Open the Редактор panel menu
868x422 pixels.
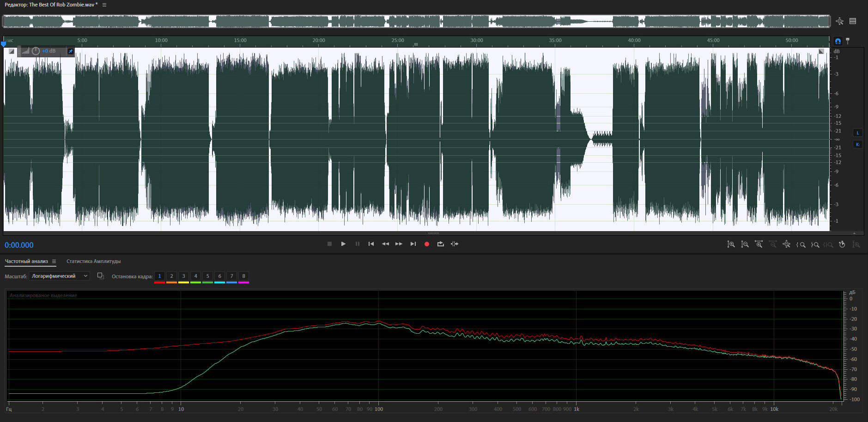(104, 5)
